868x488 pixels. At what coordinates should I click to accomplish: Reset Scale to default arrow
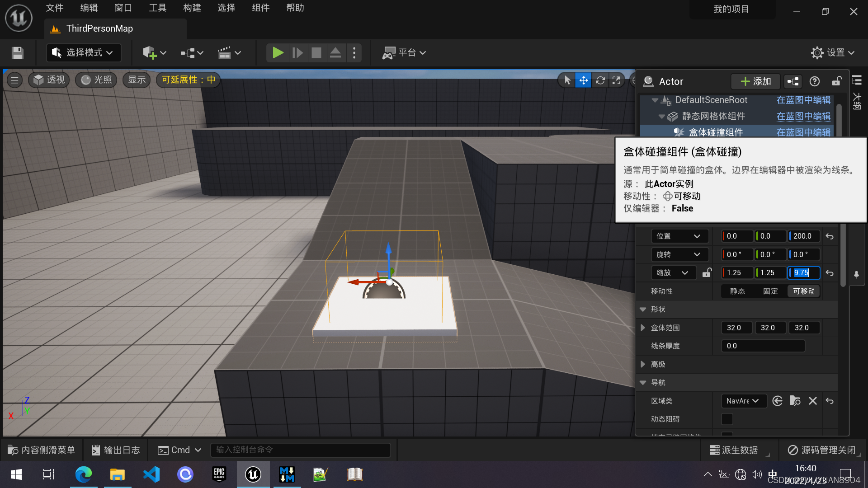[830, 273]
